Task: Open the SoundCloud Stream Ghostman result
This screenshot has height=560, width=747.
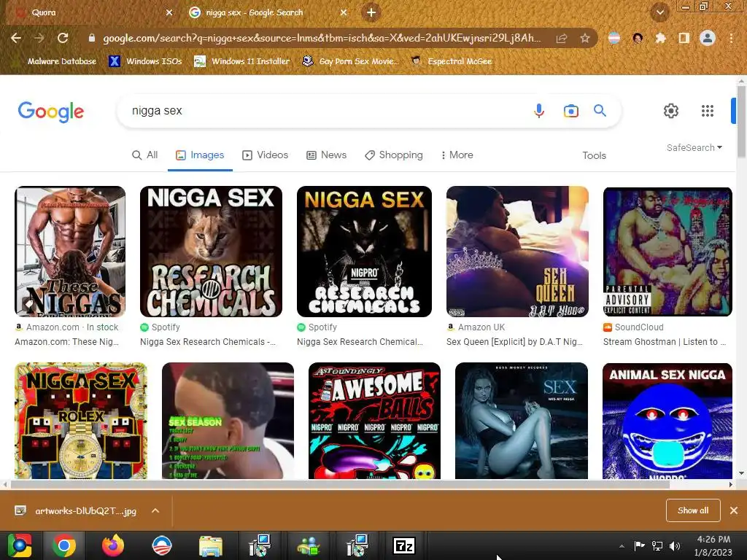Action: point(667,252)
